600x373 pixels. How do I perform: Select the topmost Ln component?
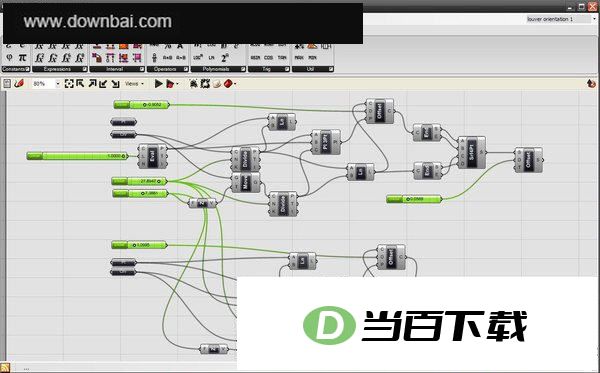pyautogui.click(x=282, y=122)
